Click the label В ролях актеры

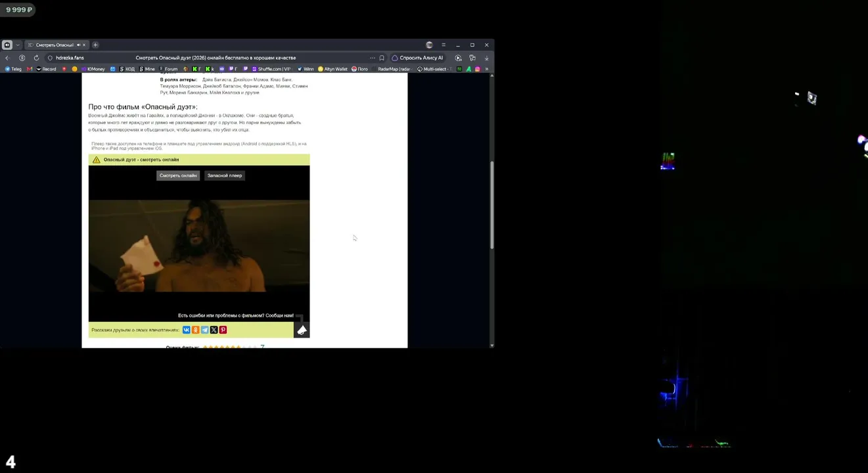point(178,79)
